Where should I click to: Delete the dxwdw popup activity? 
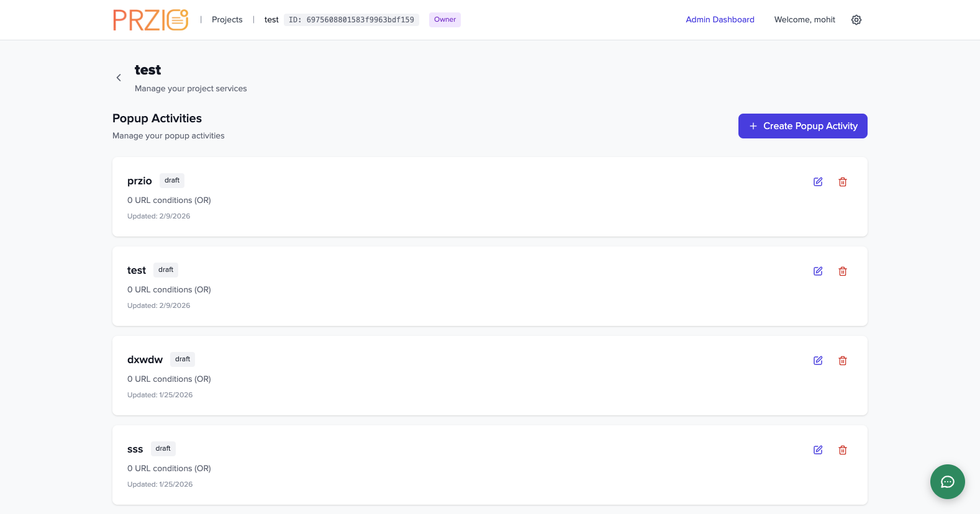tap(843, 361)
